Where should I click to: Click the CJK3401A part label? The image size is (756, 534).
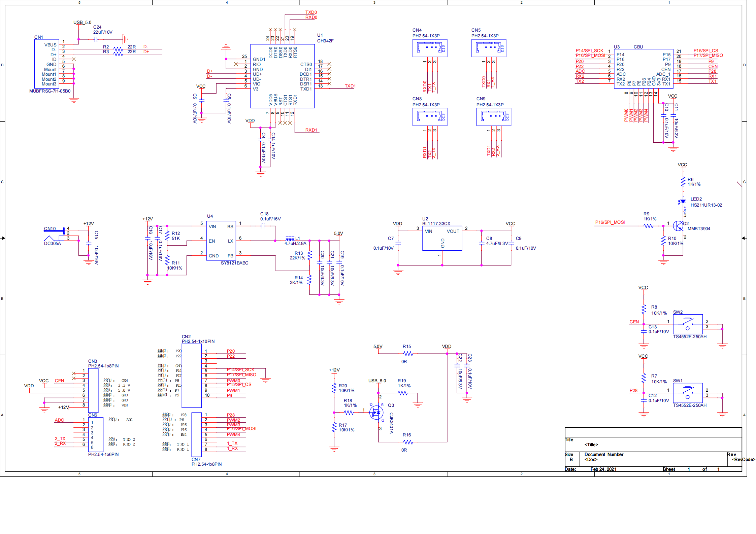(x=391, y=423)
